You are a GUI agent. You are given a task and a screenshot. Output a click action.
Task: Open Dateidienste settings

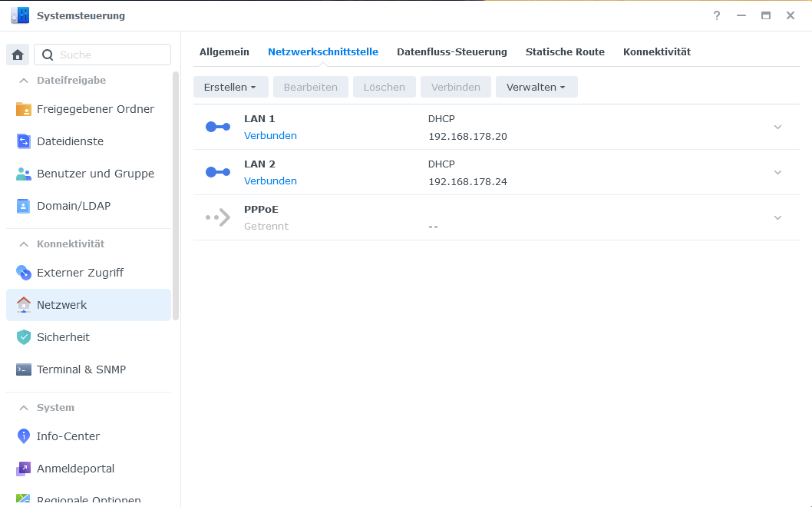pyautogui.click(x=88, y=141)
